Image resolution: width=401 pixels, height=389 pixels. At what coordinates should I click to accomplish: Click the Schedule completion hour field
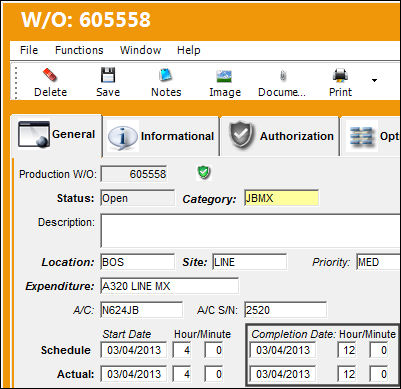click(347, 350)
